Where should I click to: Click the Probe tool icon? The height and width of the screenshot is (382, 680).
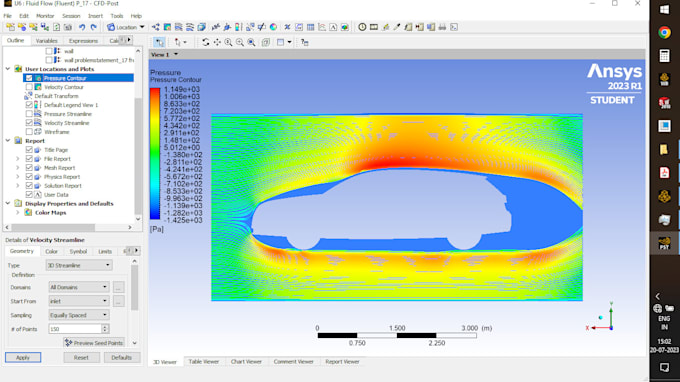click(396, 27)
